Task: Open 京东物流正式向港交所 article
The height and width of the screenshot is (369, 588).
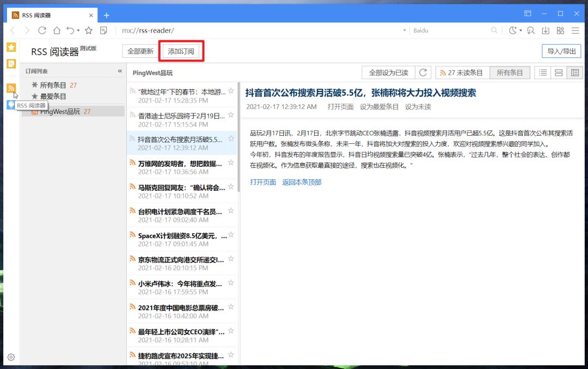Action: pyautogui.click(x=182, y=263)
